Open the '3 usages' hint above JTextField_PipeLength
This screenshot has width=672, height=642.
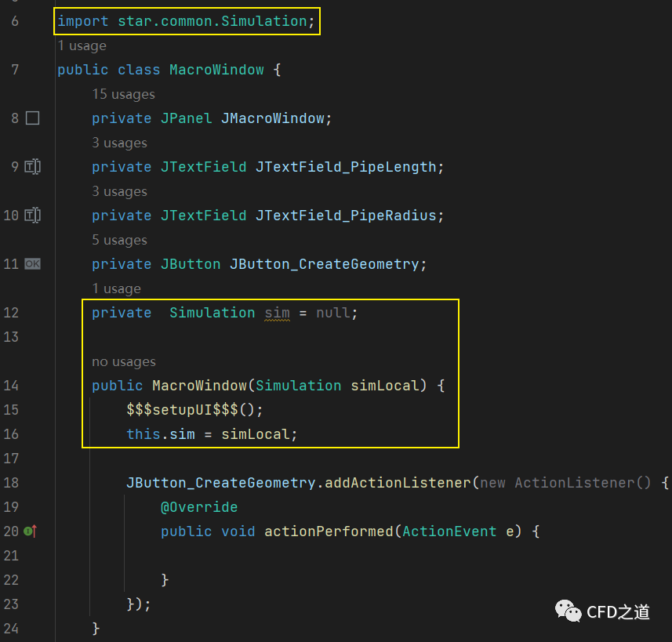pyautogui.click(x=119, y=143)
